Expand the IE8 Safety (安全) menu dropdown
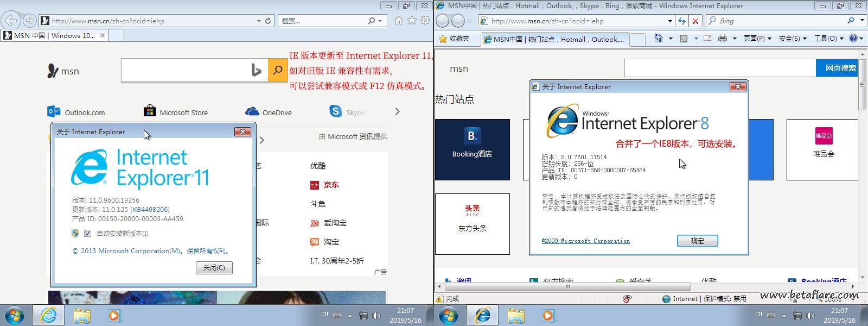868x326 pixels. (793, 39)
